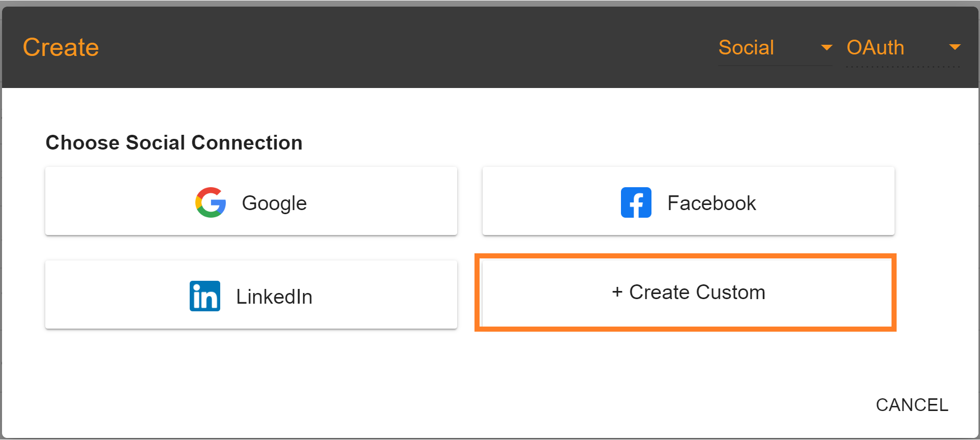
Task: Open the OAuth protocol selector
Action: 903,48
